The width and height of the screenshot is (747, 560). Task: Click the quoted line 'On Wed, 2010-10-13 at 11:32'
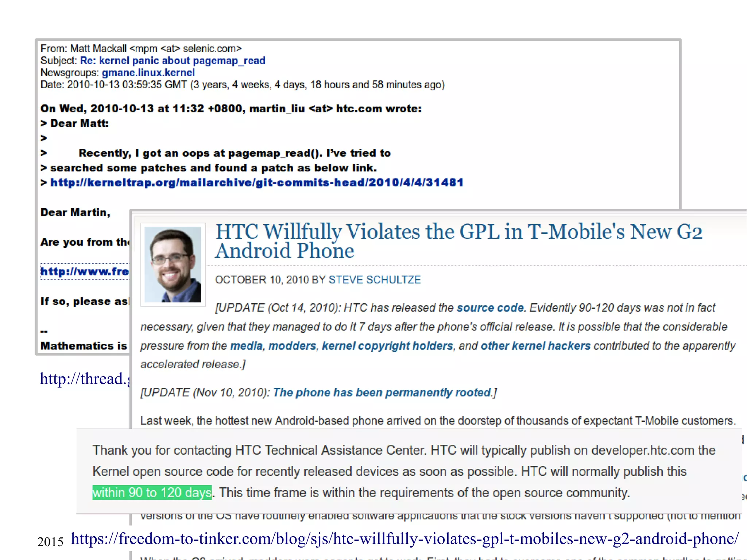click(231, 109)
